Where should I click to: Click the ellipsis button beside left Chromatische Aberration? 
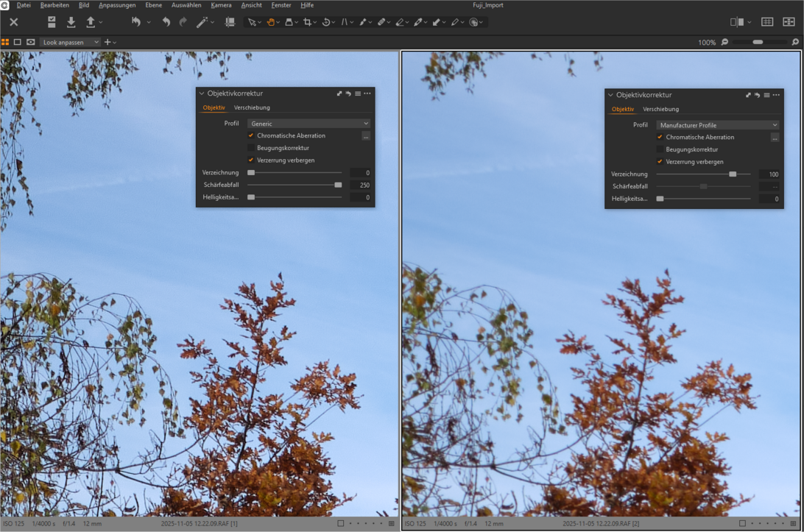(x=366, y=136)
